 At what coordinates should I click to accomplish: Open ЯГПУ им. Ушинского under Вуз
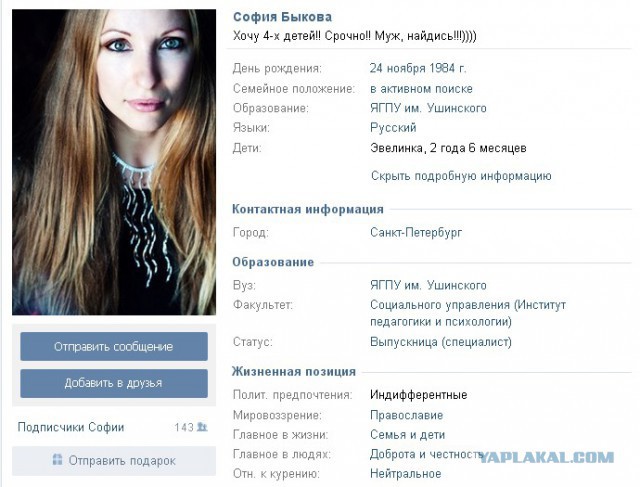(x=428, y=285)
